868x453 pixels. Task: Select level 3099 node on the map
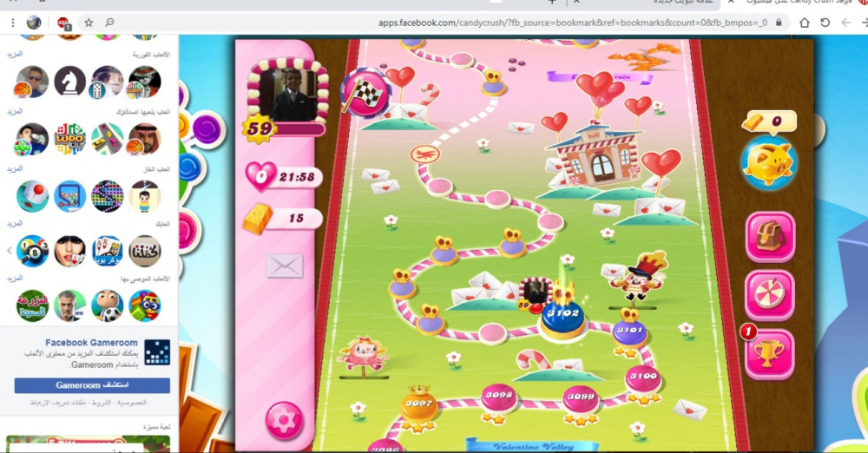tap(581, 400)
